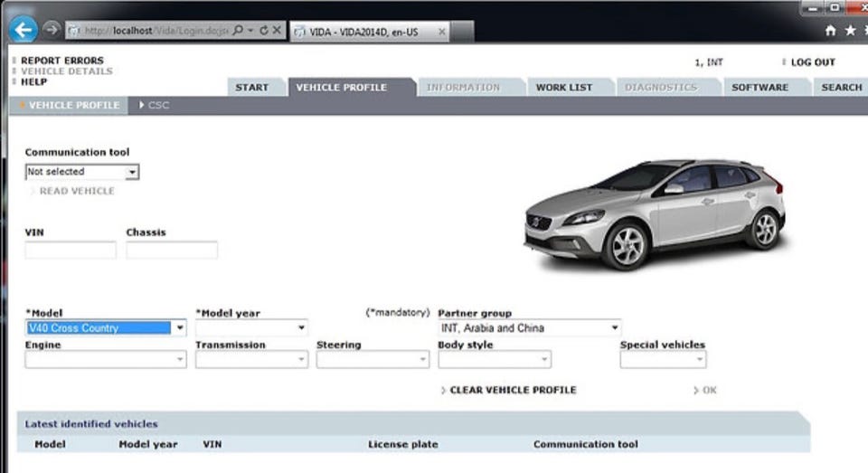Close the VIDA2014D browser tab

(442, 32)
